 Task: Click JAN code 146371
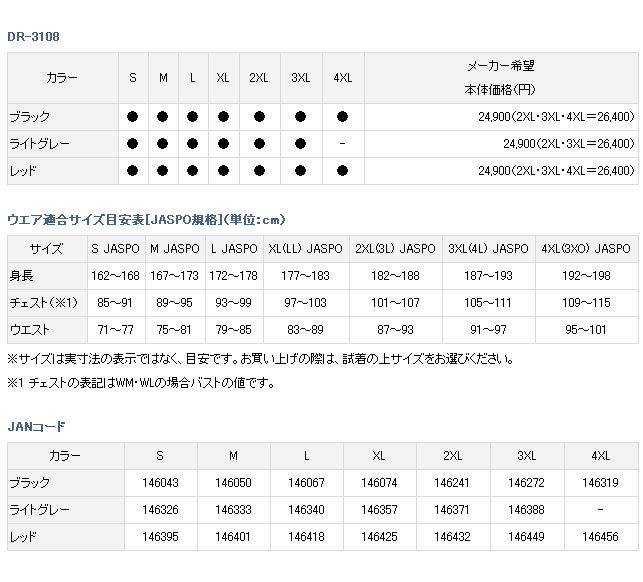452,510
